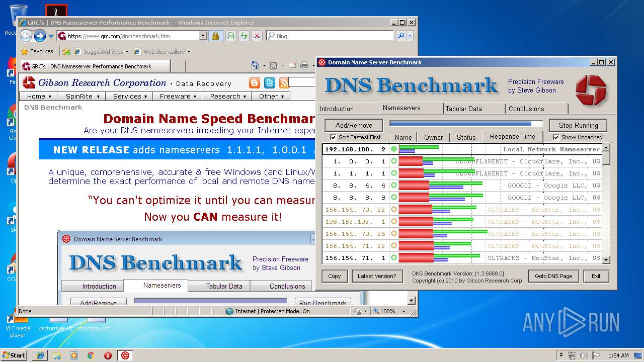
Task: Click Latest Version? button
Action: pyautogui.click(x=377, y=276)
